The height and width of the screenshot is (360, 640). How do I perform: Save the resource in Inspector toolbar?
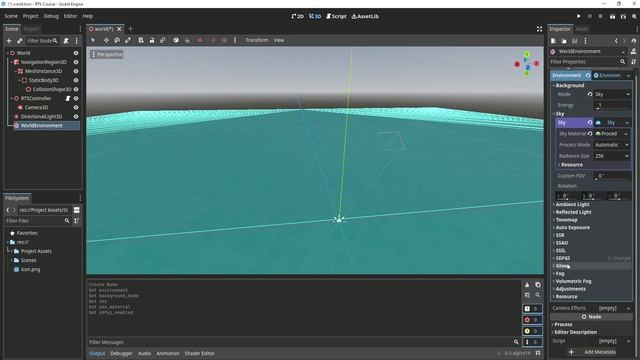pyautogui.click(x=575, y=41)
